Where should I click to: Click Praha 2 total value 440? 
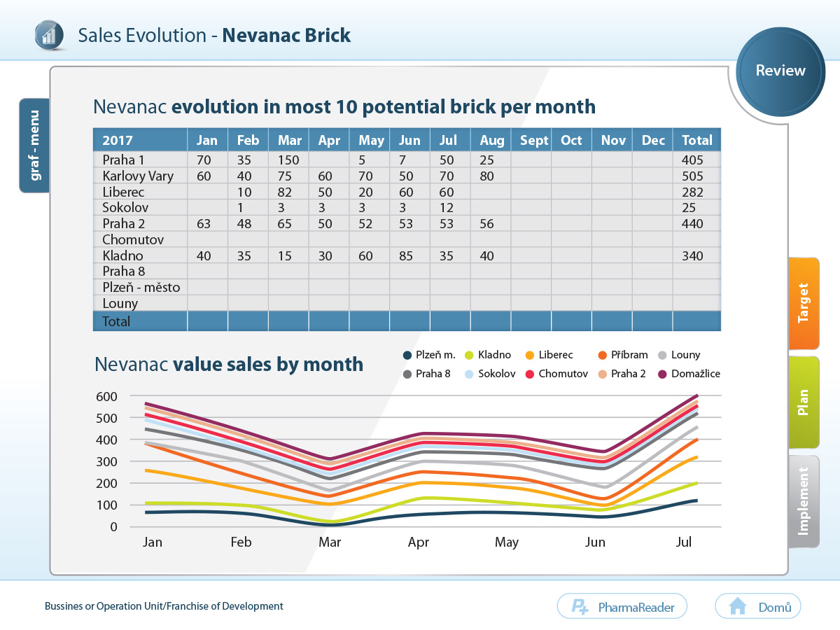point(692,224)
